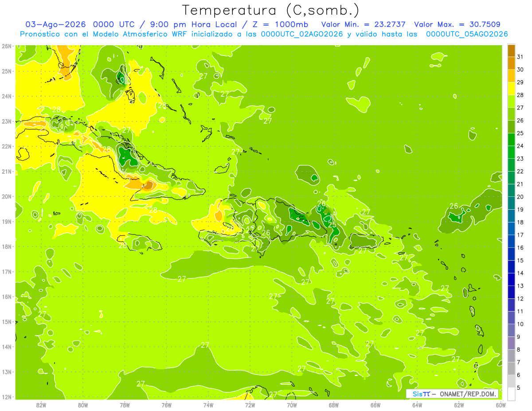Click the "Valor Max. = 30.7509" readout
The image size is (532, 411).
[457, 24]
